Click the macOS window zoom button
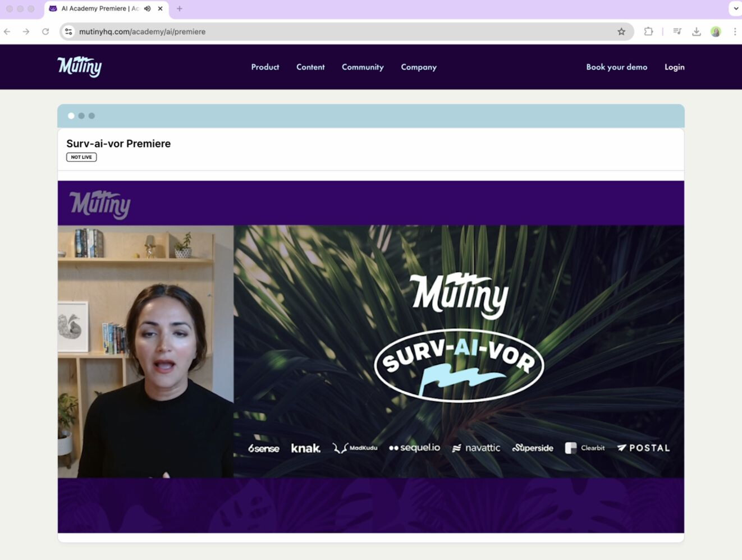Screen dimensions: 742x560 31,8
